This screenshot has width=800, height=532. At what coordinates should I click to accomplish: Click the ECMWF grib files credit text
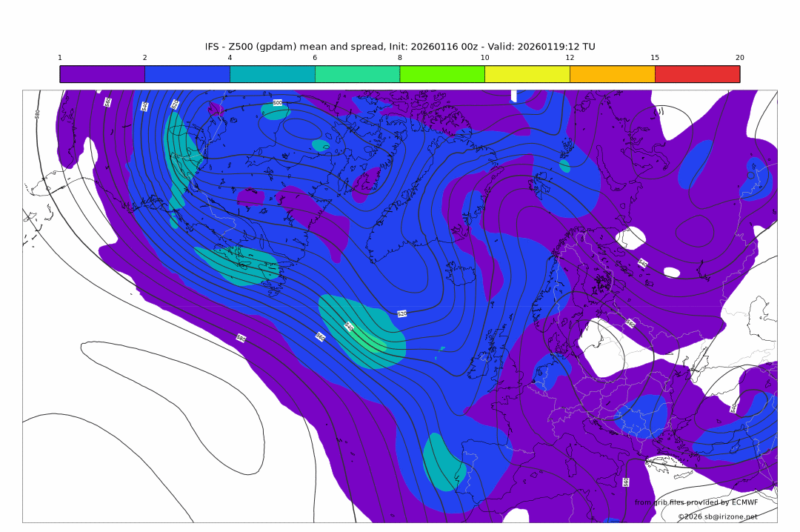[696, 502]
